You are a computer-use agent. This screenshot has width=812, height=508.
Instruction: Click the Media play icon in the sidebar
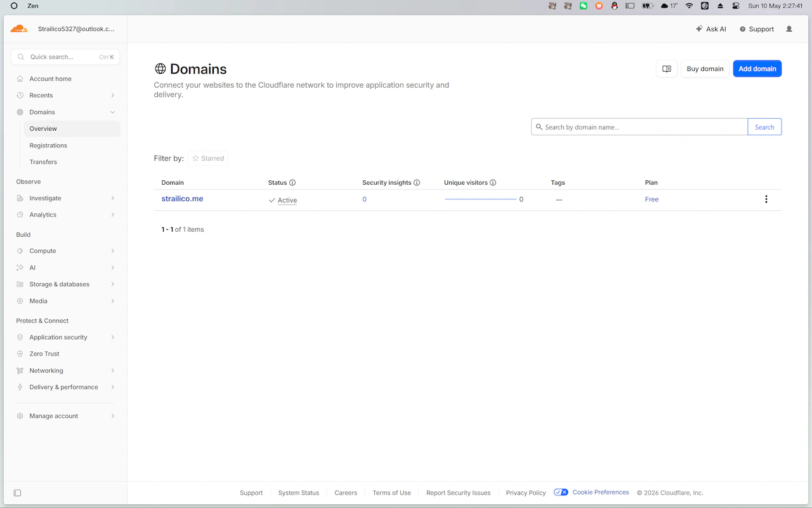pos(20,301)
